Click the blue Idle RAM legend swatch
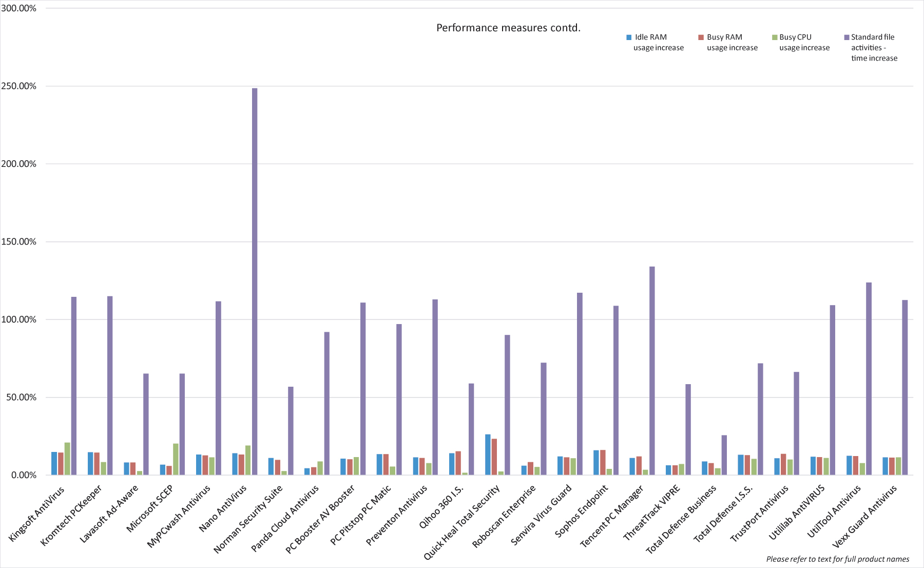Viewport: 924px width, 568px height. [629, 37]
